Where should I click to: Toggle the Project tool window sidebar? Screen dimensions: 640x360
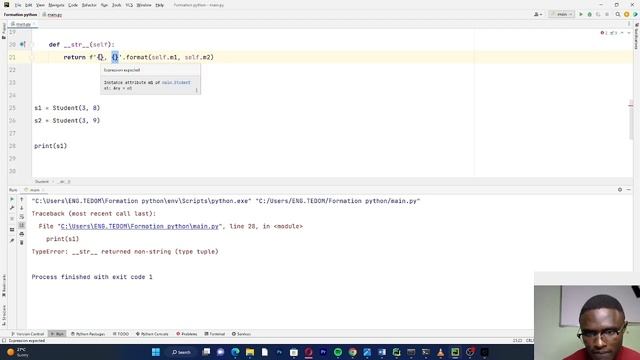[4, 31]
